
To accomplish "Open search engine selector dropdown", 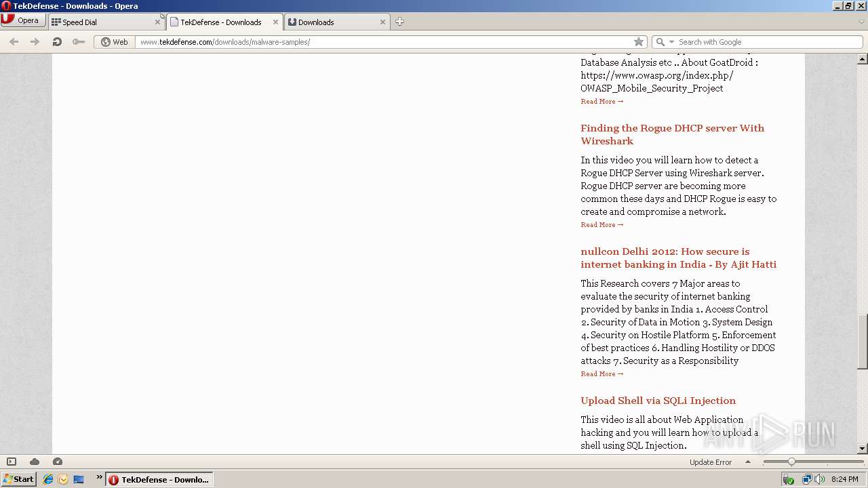I will click(672, 42).
